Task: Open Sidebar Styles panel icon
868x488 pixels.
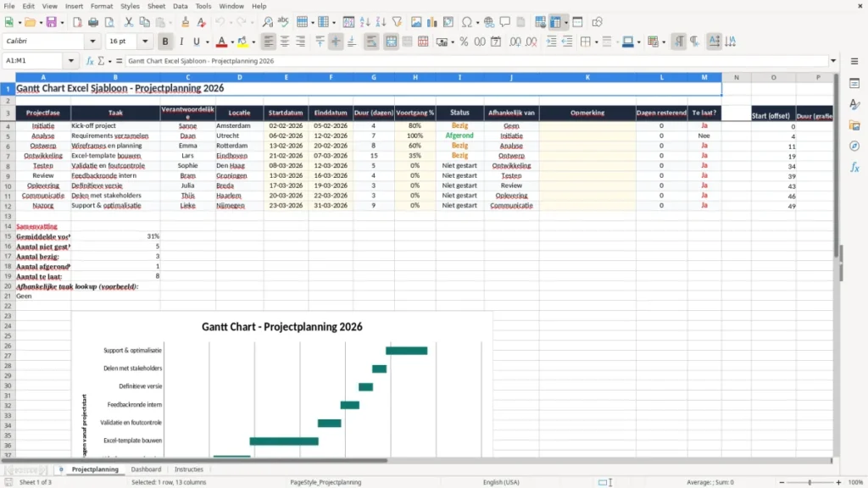Action: click(854, 104)
